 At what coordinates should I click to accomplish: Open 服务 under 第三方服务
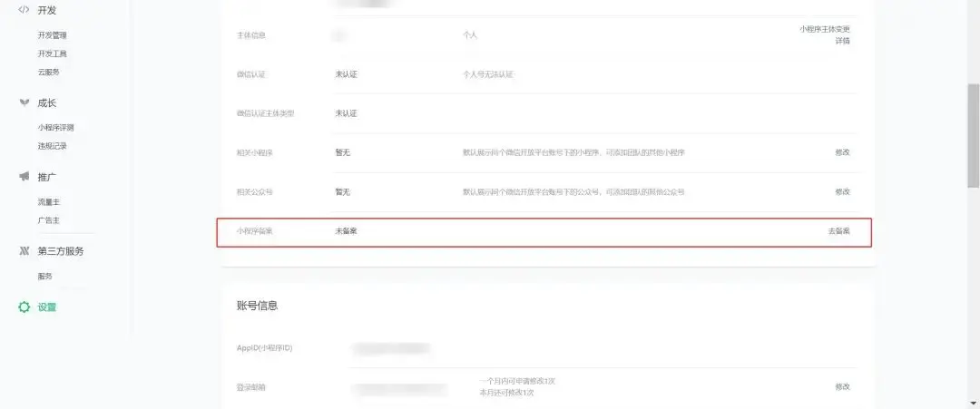pos(45,276)
